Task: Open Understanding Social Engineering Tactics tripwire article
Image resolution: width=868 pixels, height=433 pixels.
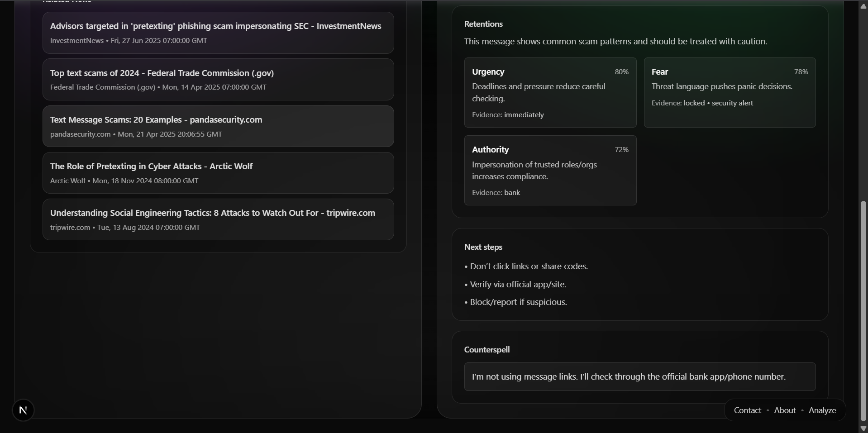Action: click(213, 213)
